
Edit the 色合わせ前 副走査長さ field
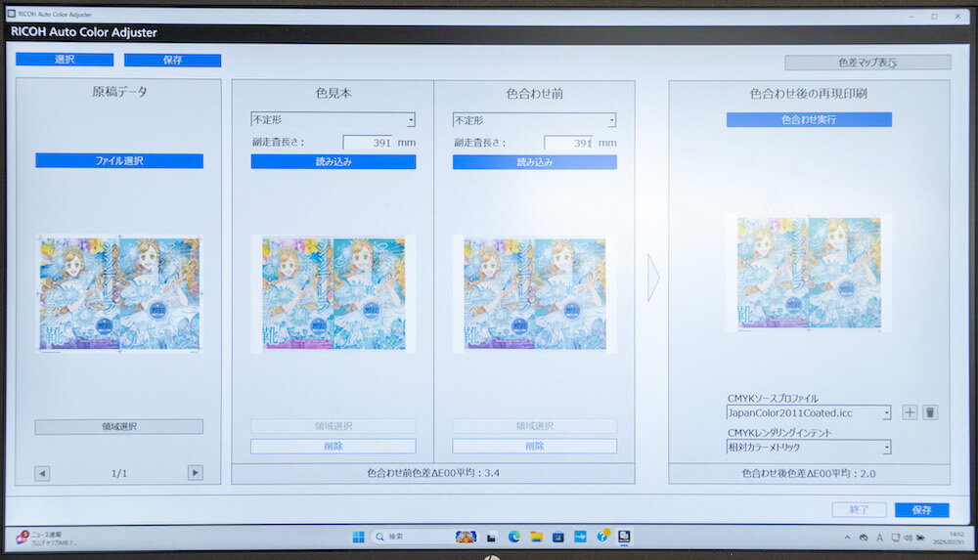coord(569,143)
